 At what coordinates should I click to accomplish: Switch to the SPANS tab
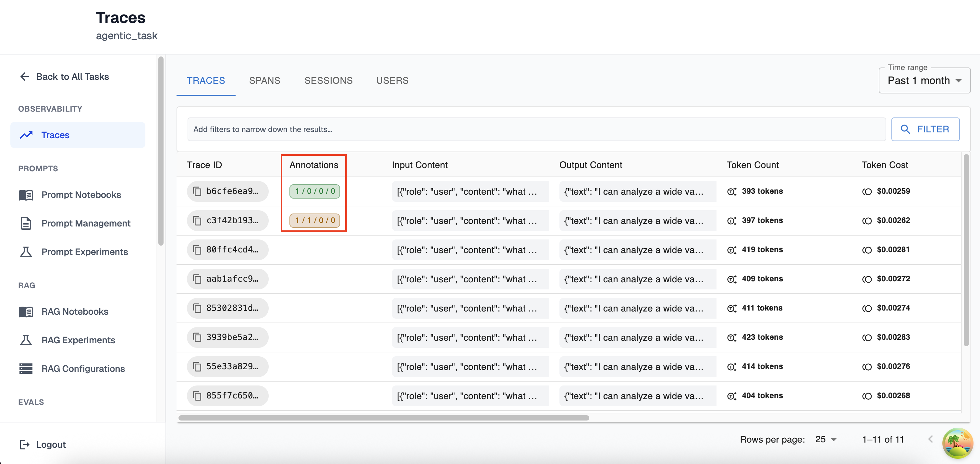click(x=264, y=80)
